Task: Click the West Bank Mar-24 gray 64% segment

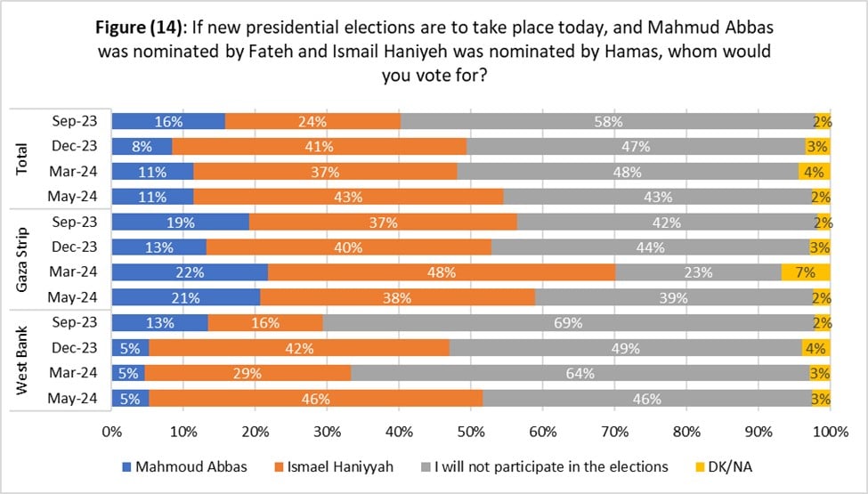Action: click(580, 373)
